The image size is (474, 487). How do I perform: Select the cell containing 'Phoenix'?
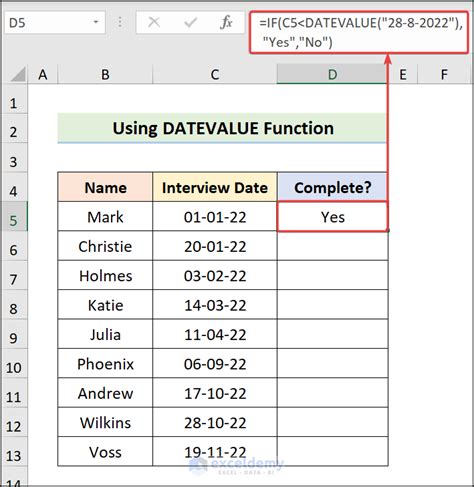pos(105,363)
